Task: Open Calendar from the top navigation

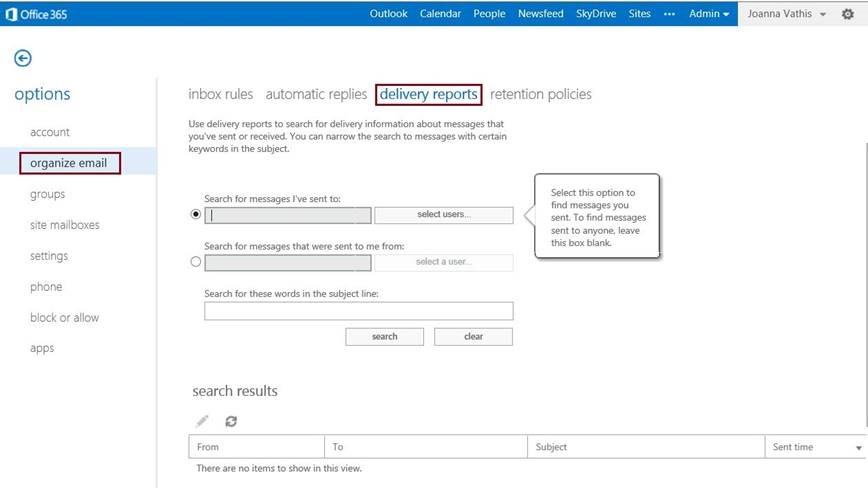Action: point(440,14)
